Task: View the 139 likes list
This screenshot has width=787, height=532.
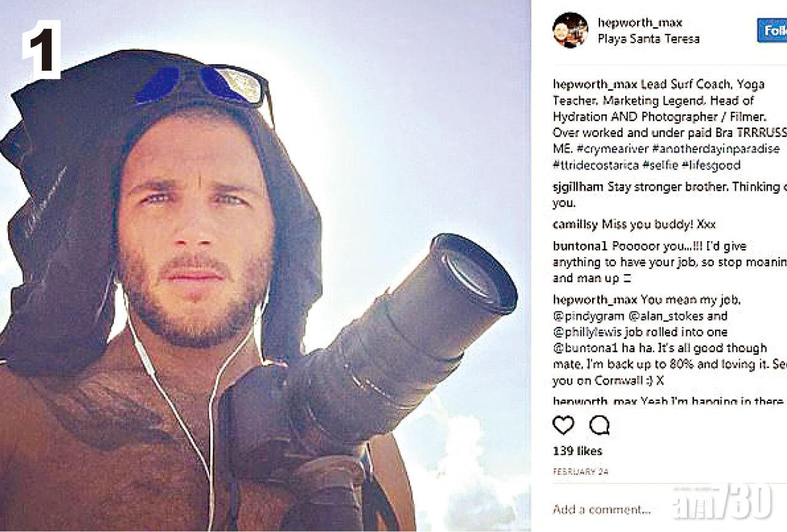Action: click(577, 451)
